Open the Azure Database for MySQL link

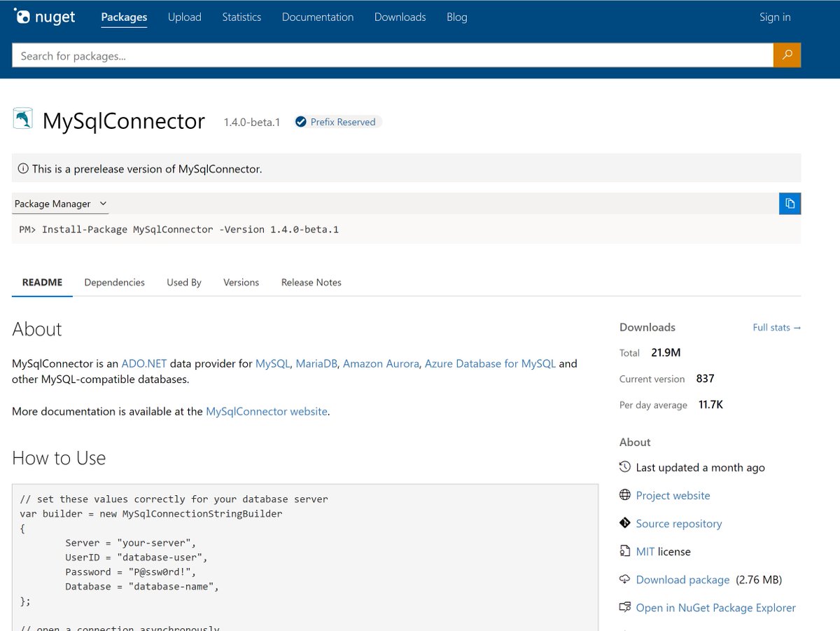pyautogui.click(x=490, y=363)
